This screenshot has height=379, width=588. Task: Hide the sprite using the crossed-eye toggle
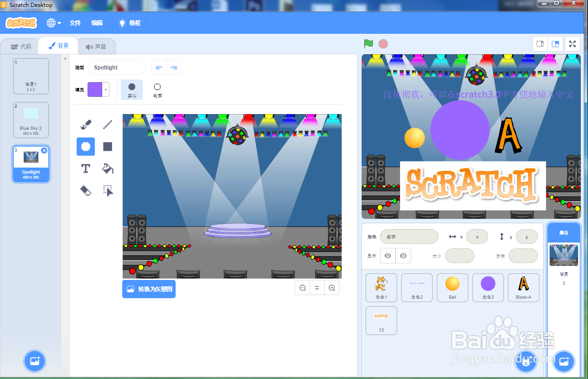tap(403, 256)
